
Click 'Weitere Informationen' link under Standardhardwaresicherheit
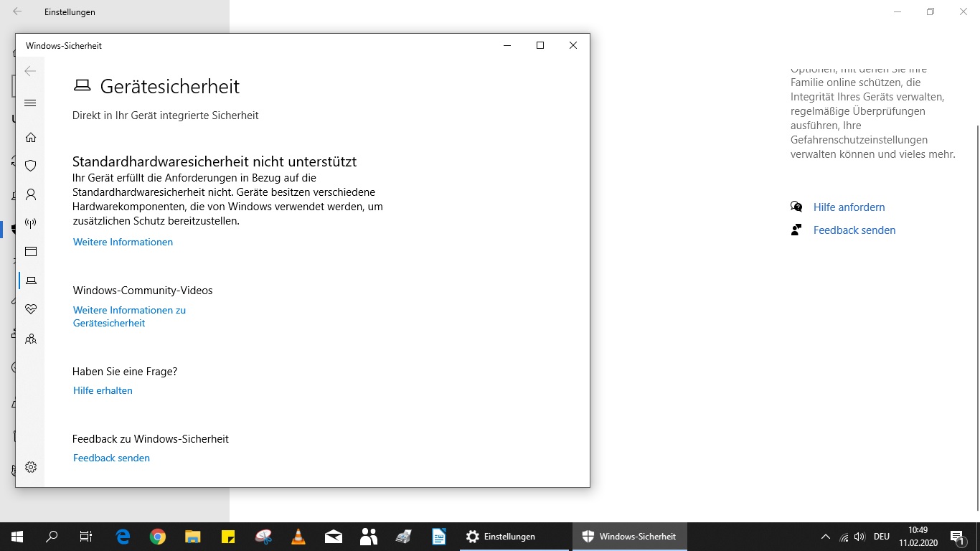click(x=123, y=242)
